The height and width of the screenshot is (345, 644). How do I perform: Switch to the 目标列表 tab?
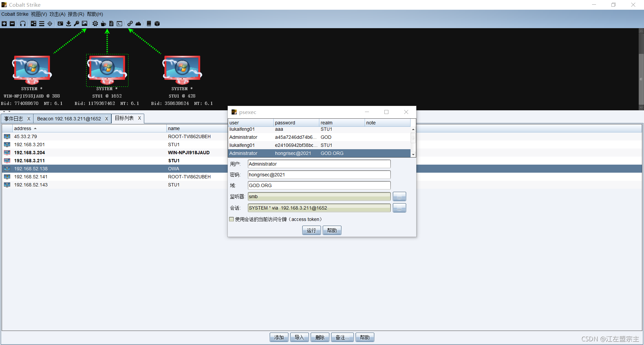(124, 118)
